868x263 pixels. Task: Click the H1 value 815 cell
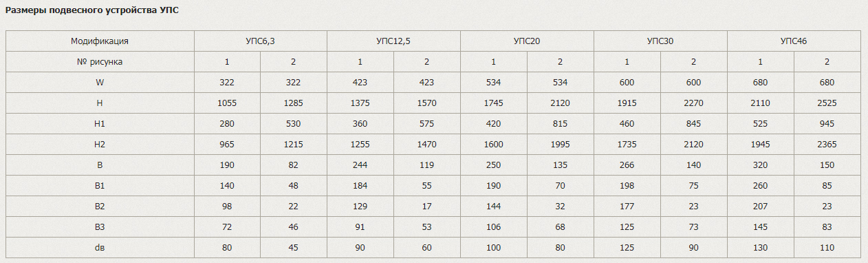click(560, 124)
